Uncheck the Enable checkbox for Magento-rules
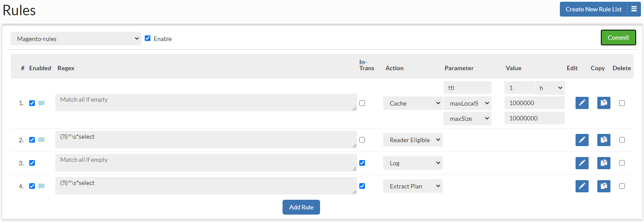 [148, 38]
